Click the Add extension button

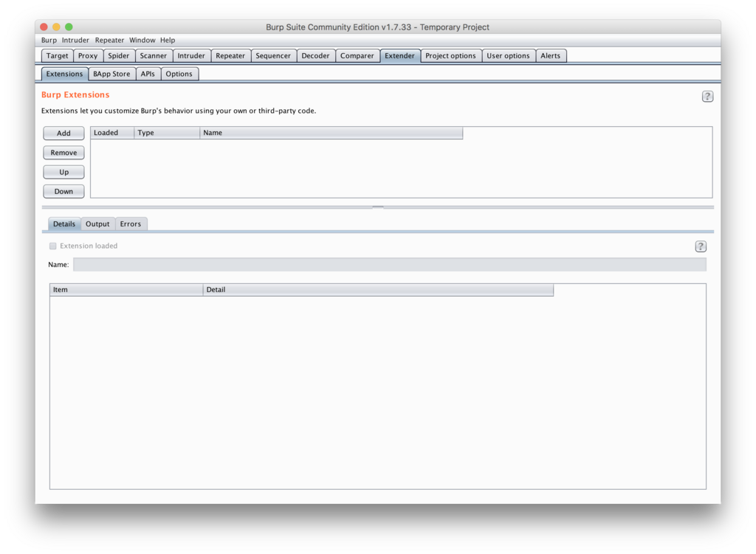(x=63, y=133)
